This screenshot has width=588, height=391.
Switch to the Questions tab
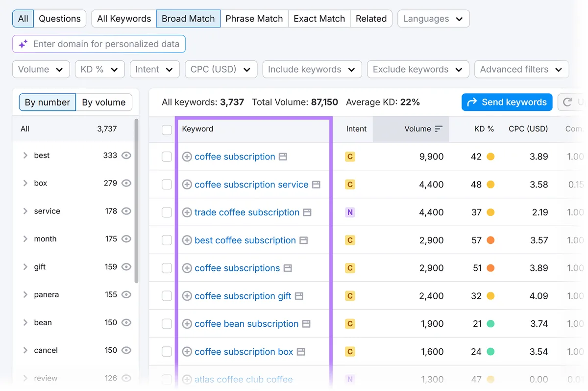coord(60,19)
